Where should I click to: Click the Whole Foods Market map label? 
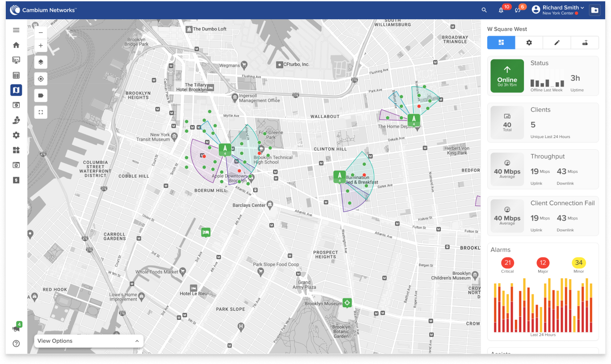pyautogui.click(x=157, y=272)
